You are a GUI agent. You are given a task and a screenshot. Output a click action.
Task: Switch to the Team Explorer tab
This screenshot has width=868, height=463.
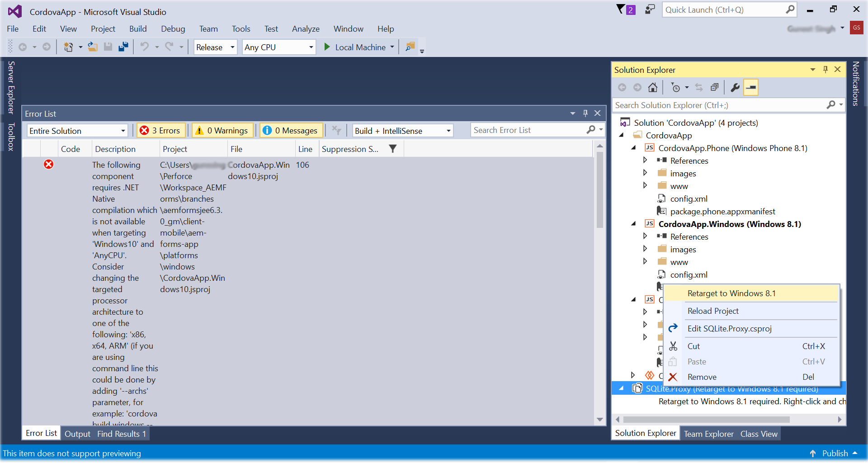pos(708,434)
